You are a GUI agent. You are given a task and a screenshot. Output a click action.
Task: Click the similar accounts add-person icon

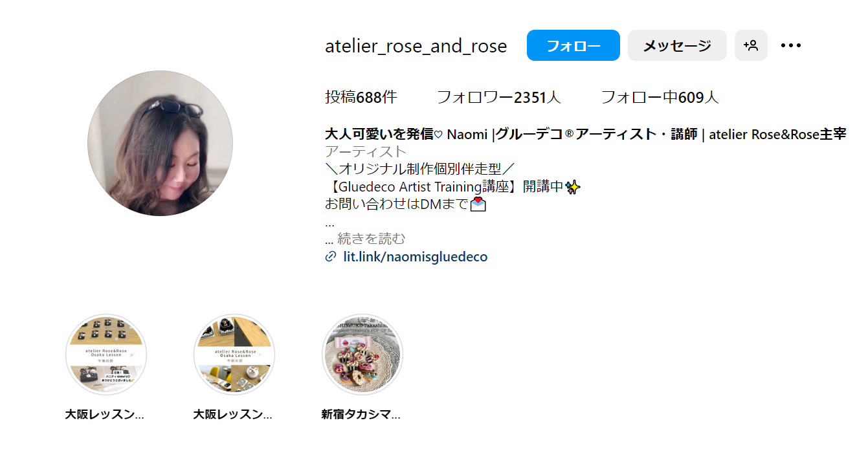pos(751,45)
